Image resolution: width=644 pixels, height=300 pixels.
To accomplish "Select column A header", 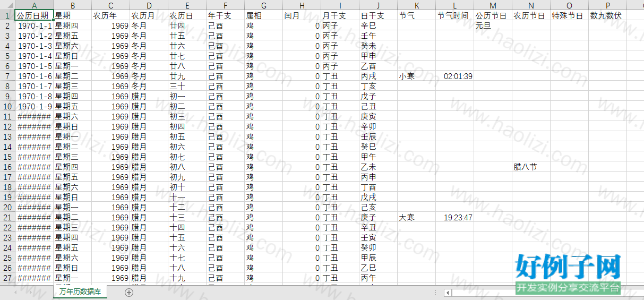I will click(35, 5).
